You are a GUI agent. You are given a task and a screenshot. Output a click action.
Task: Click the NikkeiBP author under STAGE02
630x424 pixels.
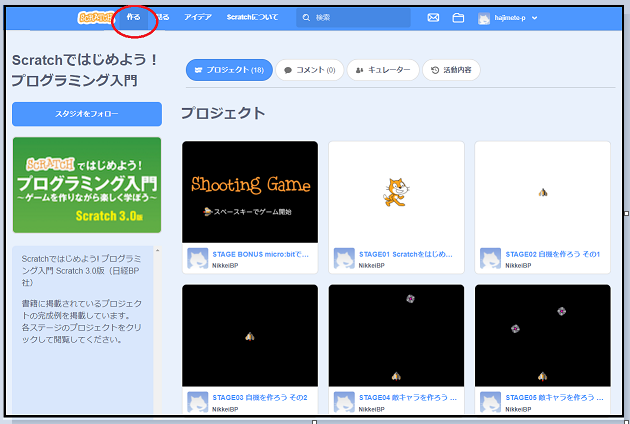(x=518, y=266)
